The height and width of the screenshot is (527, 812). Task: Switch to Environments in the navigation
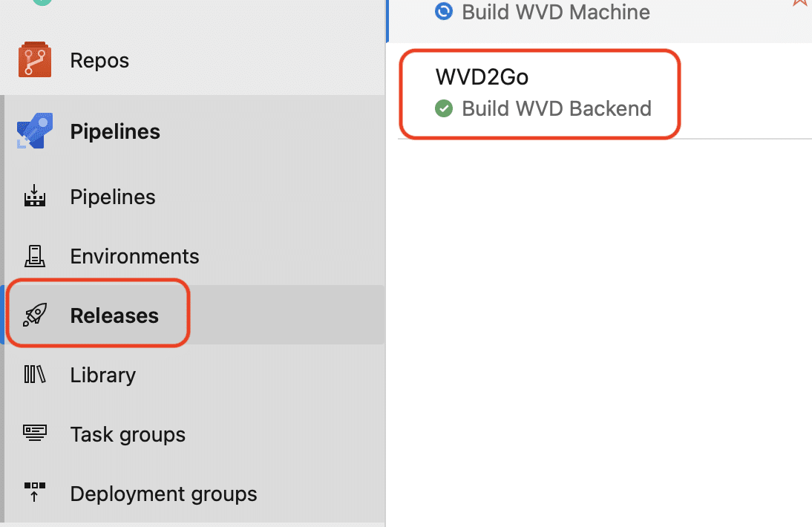[134, 255]
